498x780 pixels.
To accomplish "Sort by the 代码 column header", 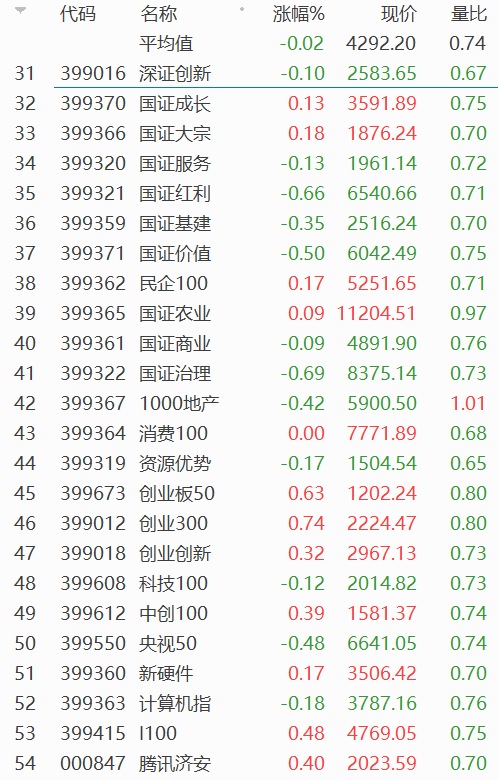I will 78,14.
